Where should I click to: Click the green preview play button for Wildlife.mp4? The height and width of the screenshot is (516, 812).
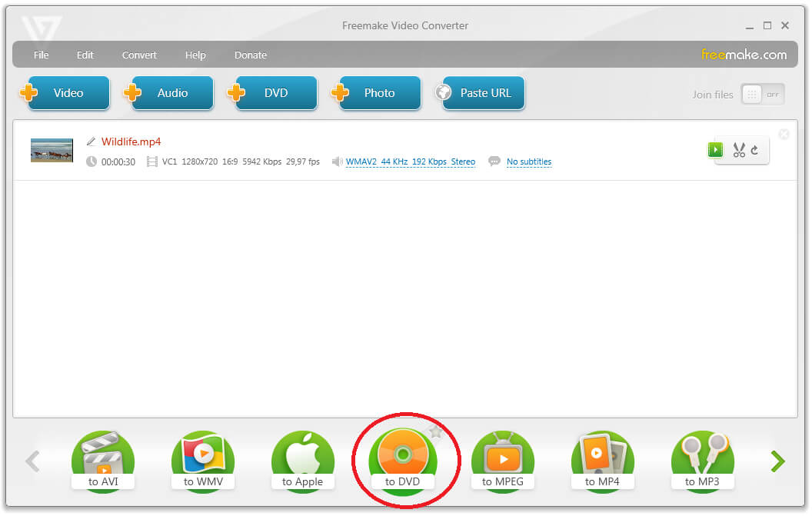tap(715, 150)
